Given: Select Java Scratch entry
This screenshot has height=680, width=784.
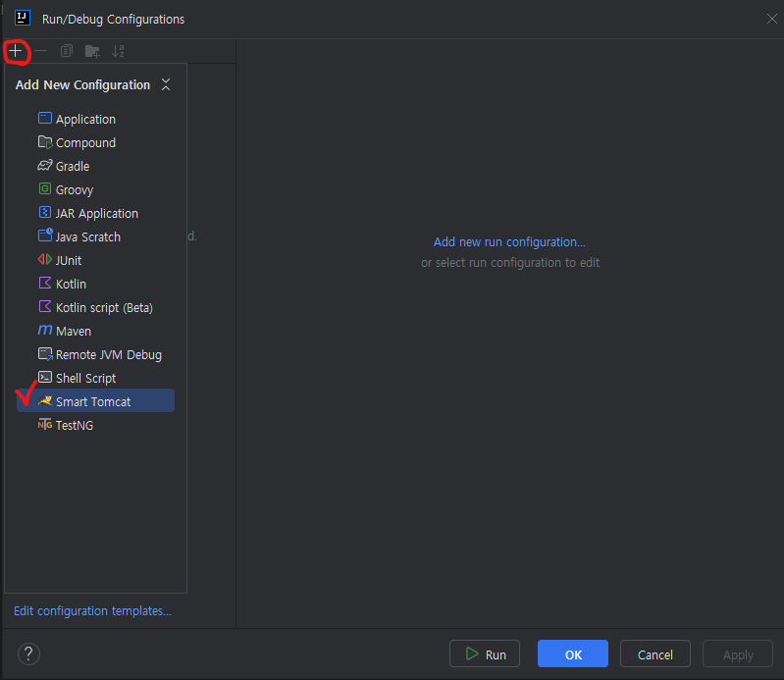Looking at the screenshot, I should pos(95,236).
